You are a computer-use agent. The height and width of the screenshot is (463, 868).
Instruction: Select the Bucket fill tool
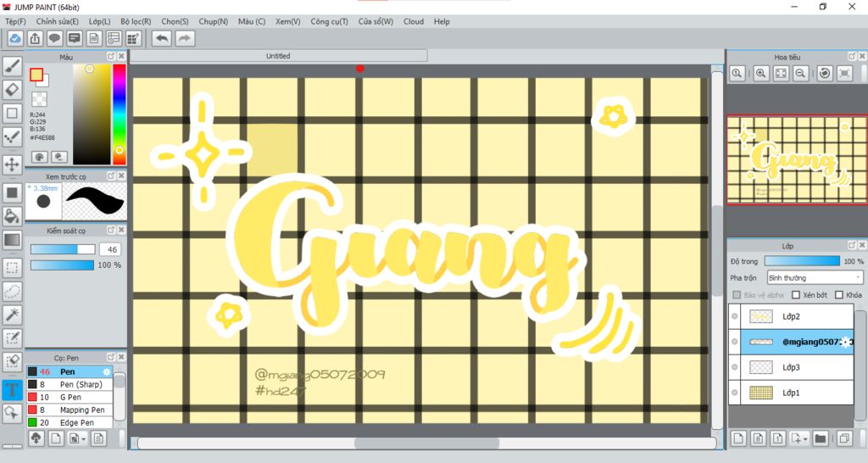(12, 216)
